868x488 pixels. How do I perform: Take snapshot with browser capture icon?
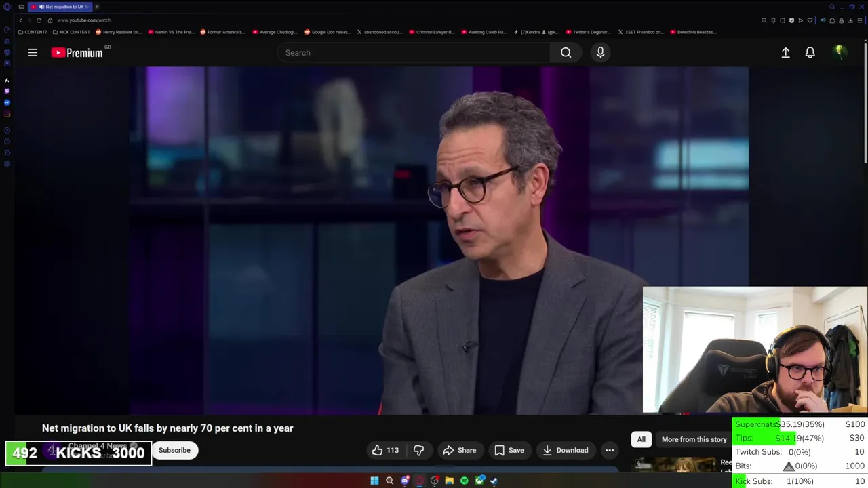click(783, 20)
